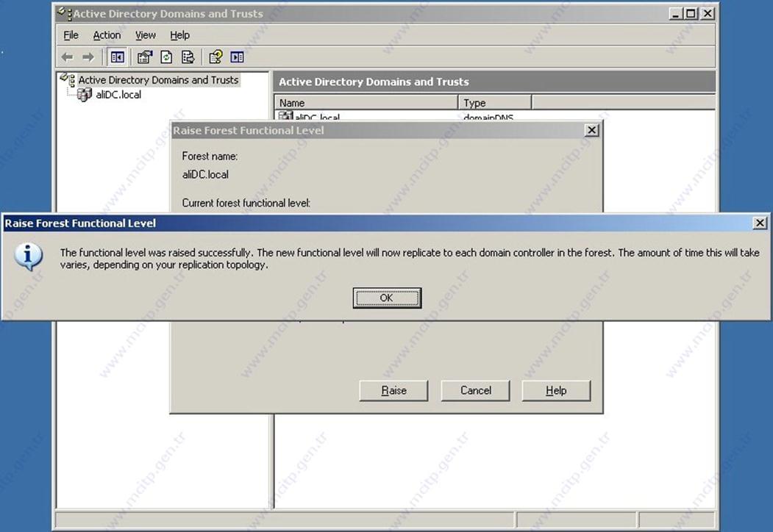
Task: Click the success message text in the message box
Action: pyautogui.click(x=410, y=259)
